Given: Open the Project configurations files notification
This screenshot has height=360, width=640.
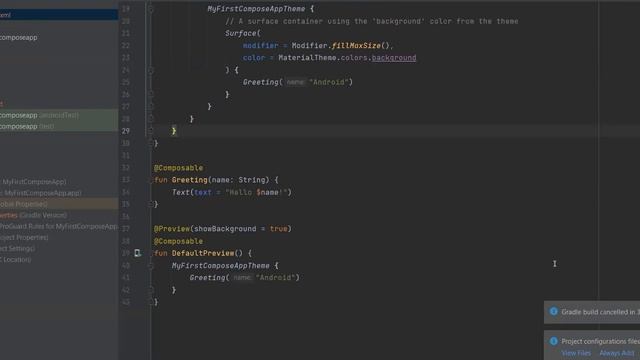Looking at the screenshot, I should point(592,345).
